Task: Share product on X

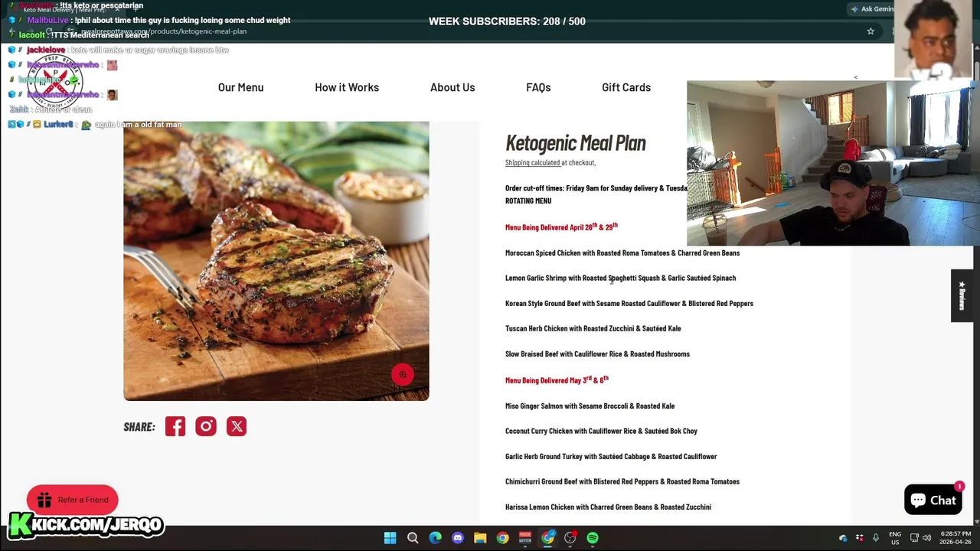Action: [x=237, y=426]
